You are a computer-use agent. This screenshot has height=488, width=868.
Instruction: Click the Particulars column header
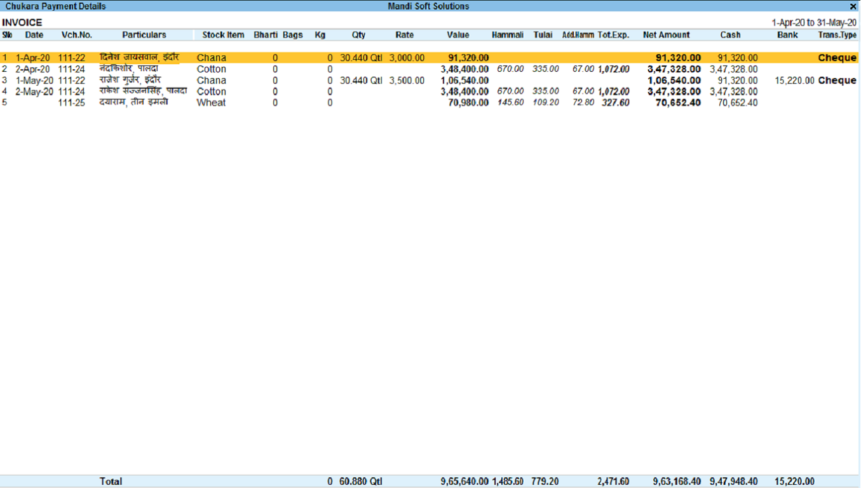pos(144,35)
